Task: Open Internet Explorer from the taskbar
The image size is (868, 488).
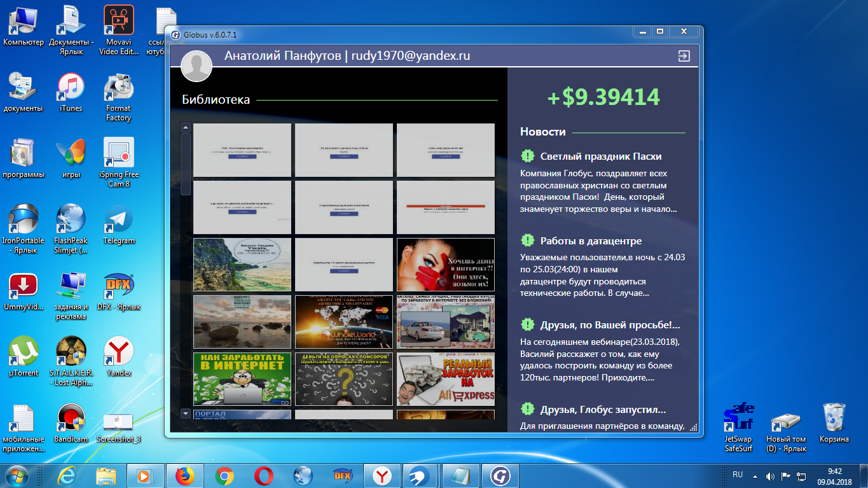Action: click(67, 476)
